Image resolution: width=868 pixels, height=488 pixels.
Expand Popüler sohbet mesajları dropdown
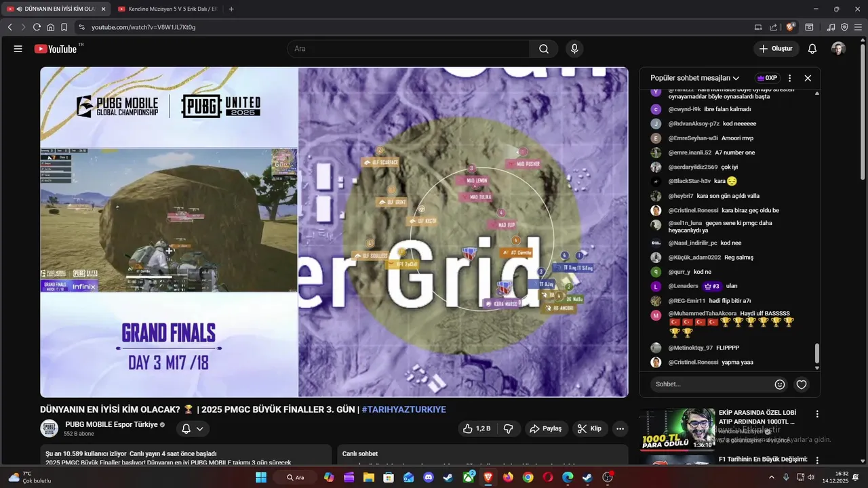coord(694,78)
